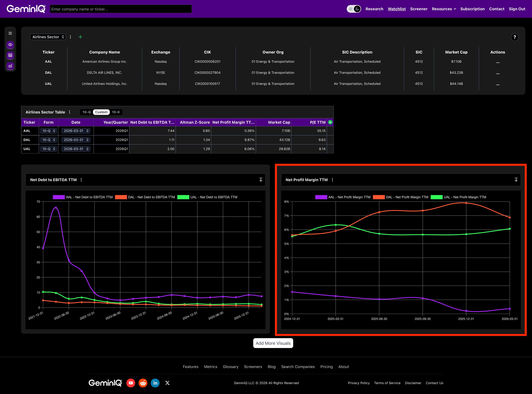Viewport: 532px width, 394px height.
Task: Open the watchlist options three-dot menu
Action: point(70,37)
